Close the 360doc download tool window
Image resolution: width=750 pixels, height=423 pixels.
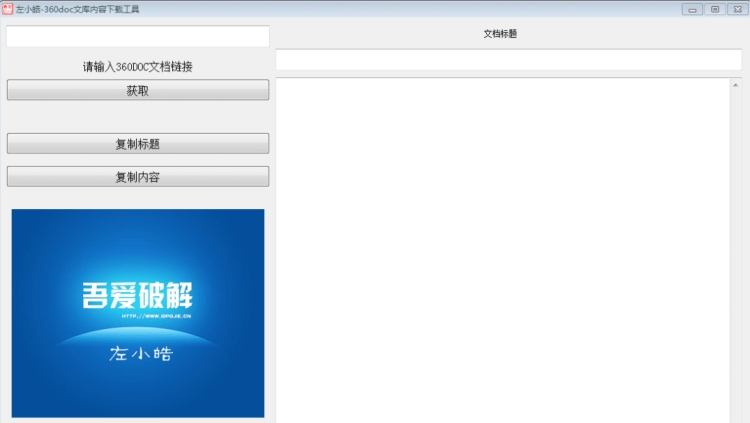738,10
